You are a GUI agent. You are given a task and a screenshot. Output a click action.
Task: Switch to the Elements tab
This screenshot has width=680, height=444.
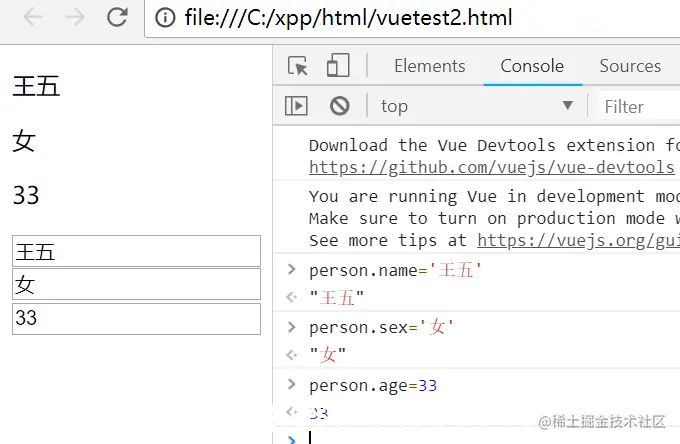pyautogui.click(x=430, y=66)
